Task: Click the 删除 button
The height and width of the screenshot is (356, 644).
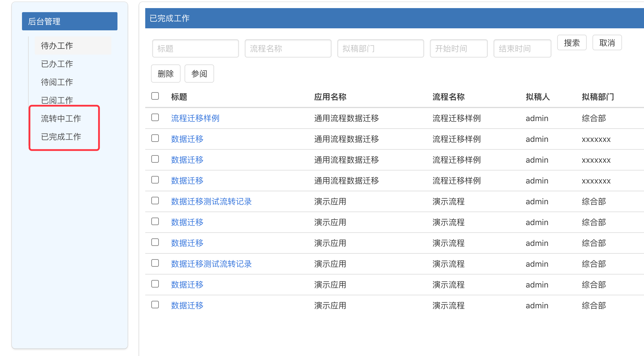Action: (x=165, y=74)
